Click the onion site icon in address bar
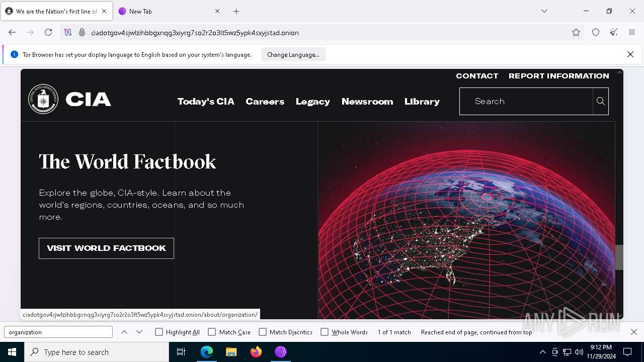Image resolution: width=644 pixels, height=362 pixels. [x=82, y=32]
